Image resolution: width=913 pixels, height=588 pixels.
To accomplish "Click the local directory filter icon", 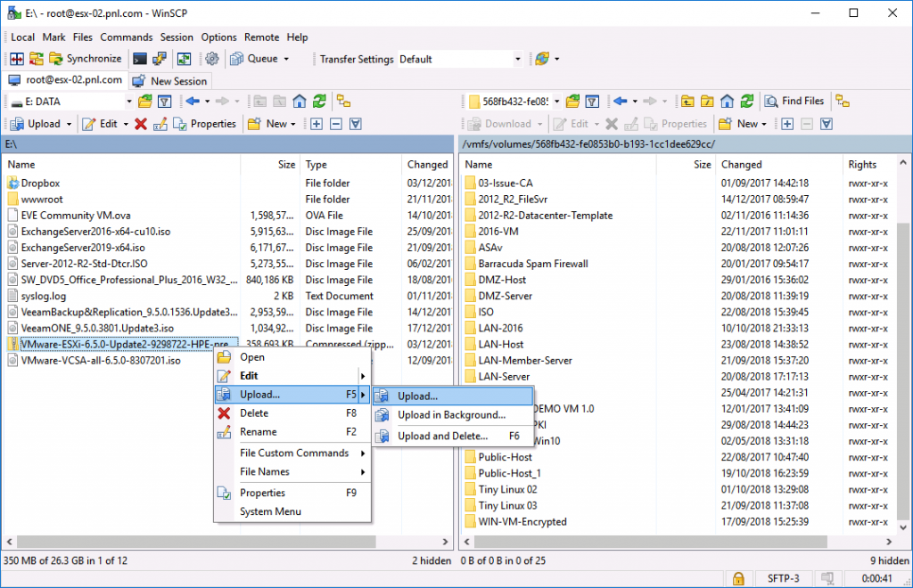I will pos(164,100).
